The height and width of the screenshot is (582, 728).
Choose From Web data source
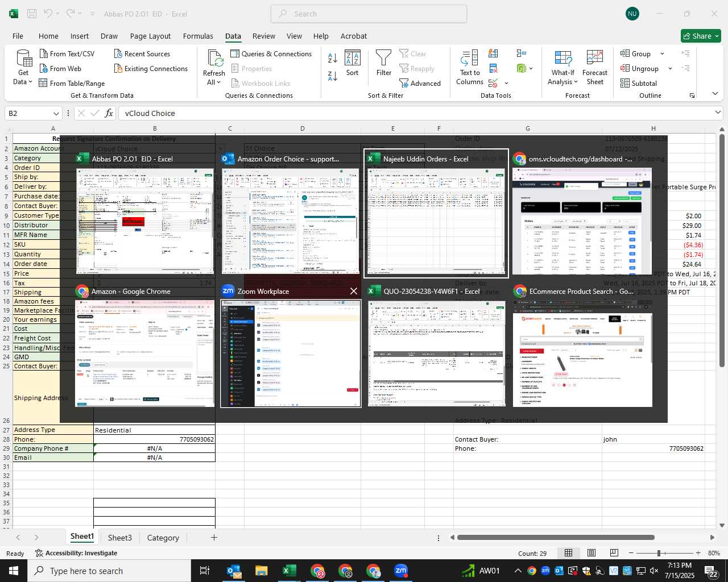point(60,68)
